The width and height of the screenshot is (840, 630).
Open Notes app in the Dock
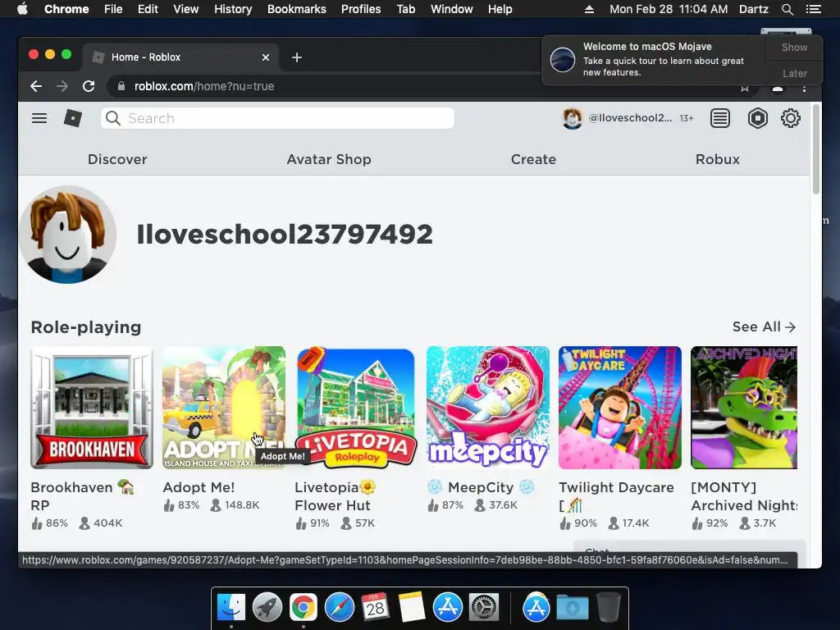coord(412,608)
